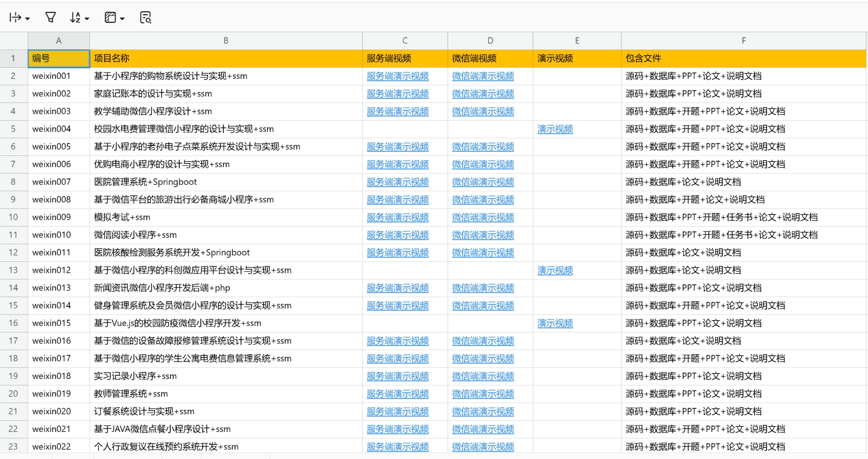The height and width of the screenshot is (459, 868).
Task: Open 服务端演示视频 link for weixin001
Action: click(397, 76)
